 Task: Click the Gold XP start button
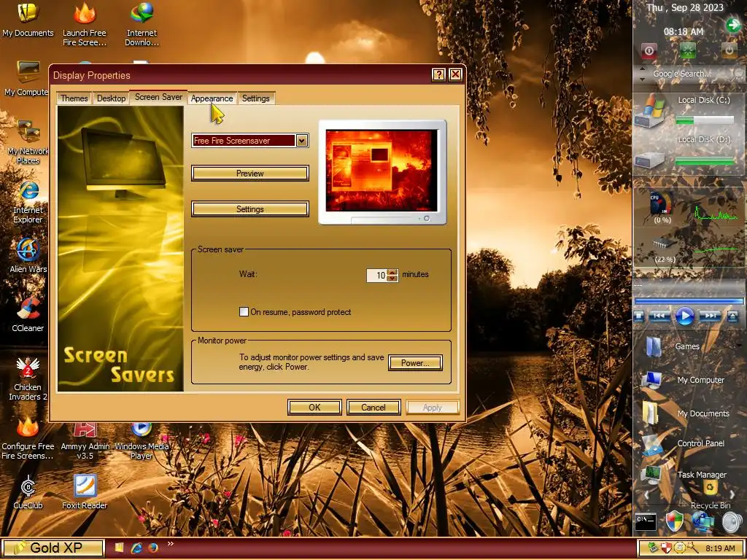pos(53,548)
